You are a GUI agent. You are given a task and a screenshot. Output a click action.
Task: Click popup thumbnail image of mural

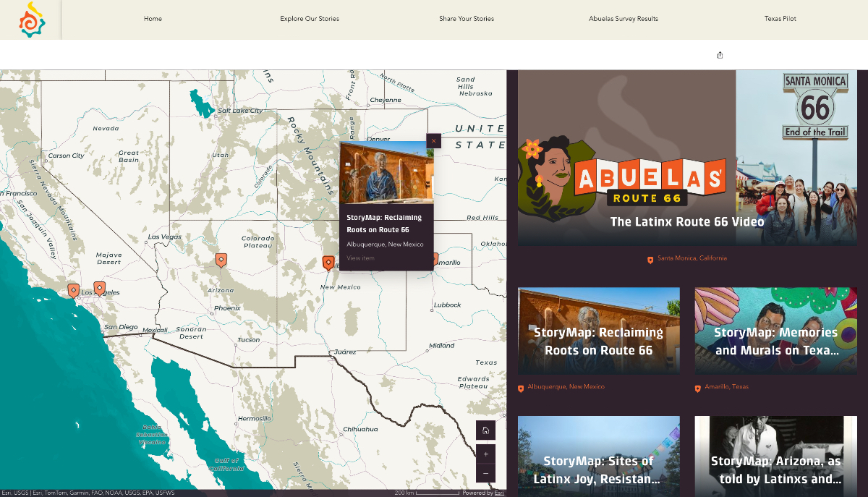tap(387, 173)
